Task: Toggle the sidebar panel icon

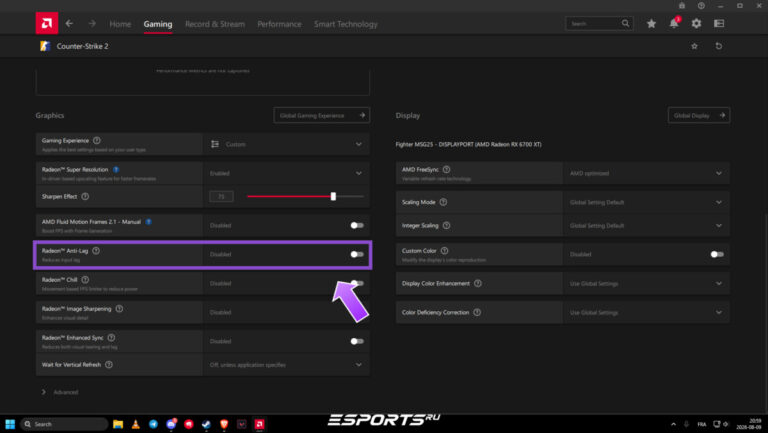Action: coord(719,24)
